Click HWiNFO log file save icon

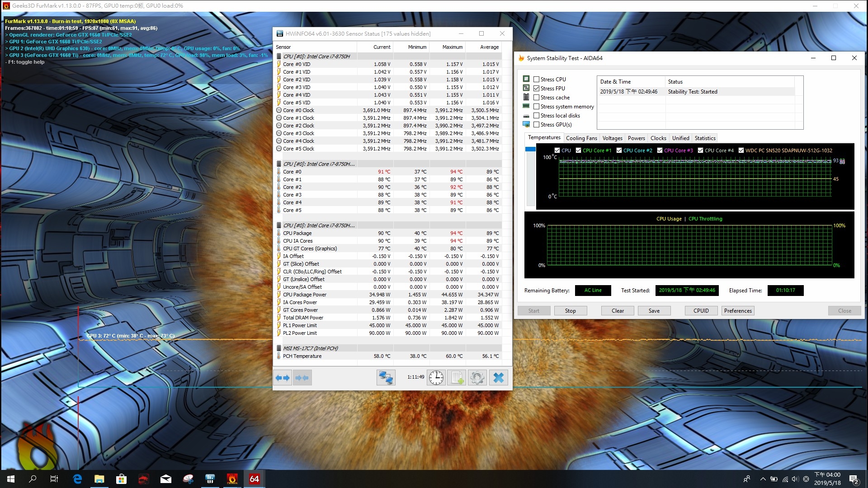tap(457, 378)
